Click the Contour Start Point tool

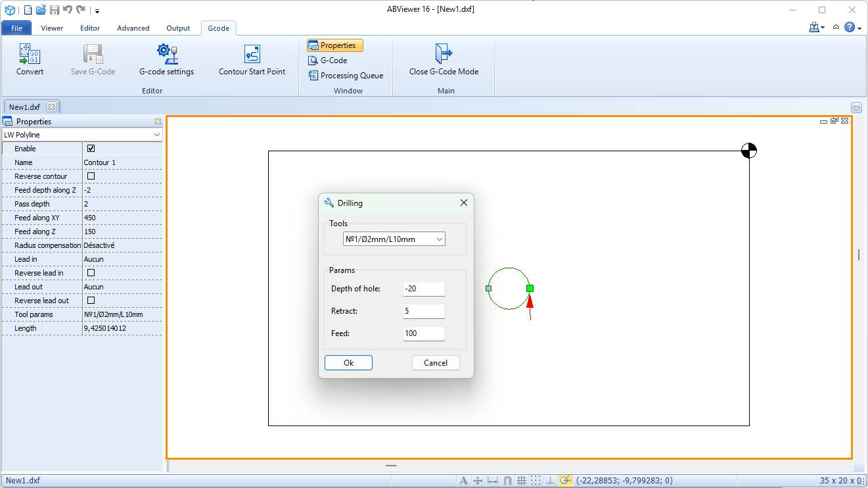point(252,59)
